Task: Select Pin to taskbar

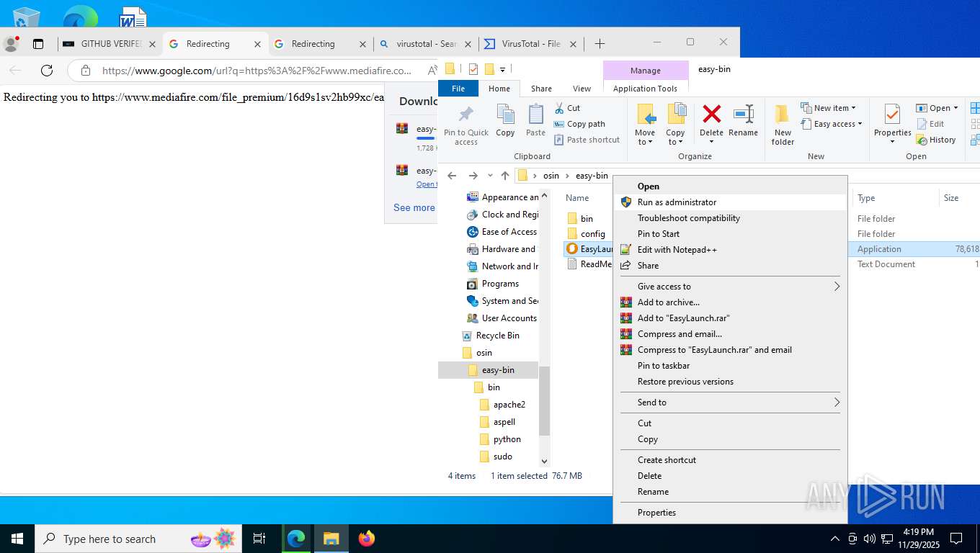Action: click(730, 366)
